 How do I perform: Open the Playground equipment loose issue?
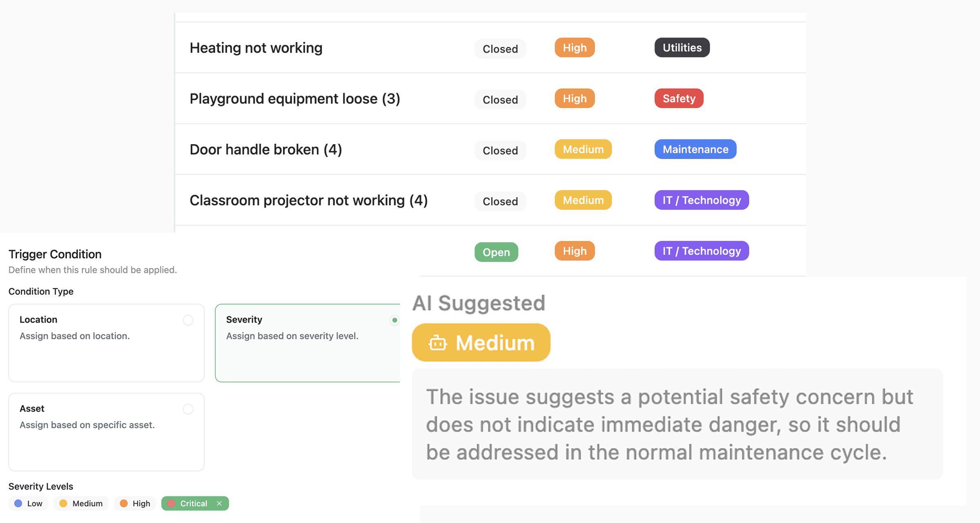click(295, 98)
